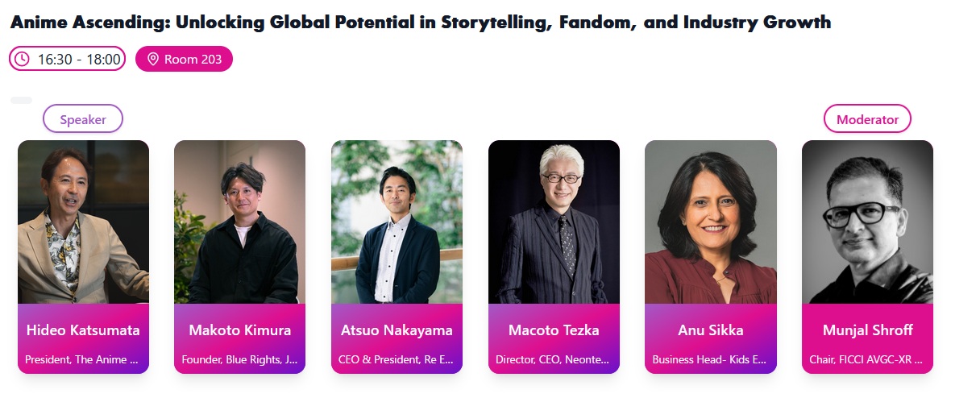Screen dimensions: 980x398
Task: Click the Anu Sikka name text
Action: 711,330
